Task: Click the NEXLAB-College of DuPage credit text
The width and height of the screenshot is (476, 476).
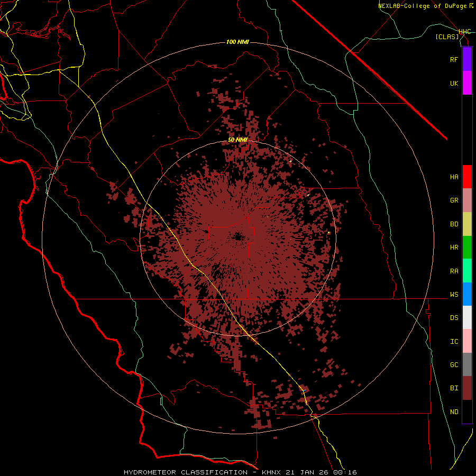Action: (x=423, y=6)
